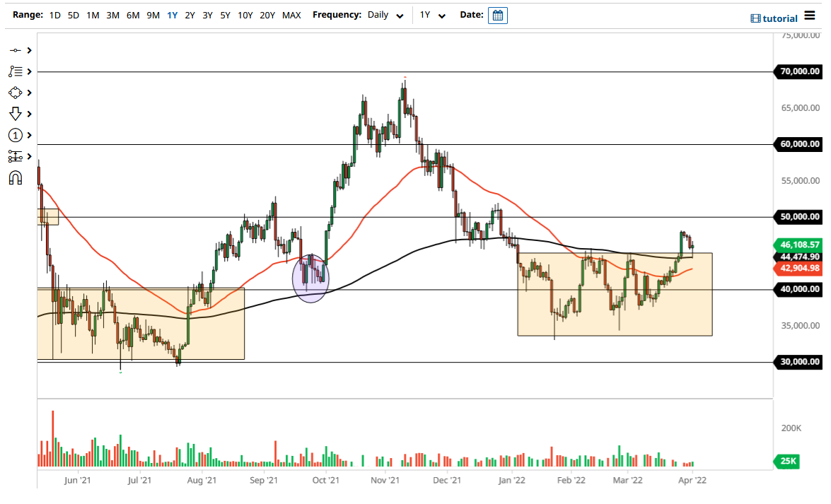This screenshot has width=831, height=504.
Task: Set range to 10Y
Action: [245, 16]
